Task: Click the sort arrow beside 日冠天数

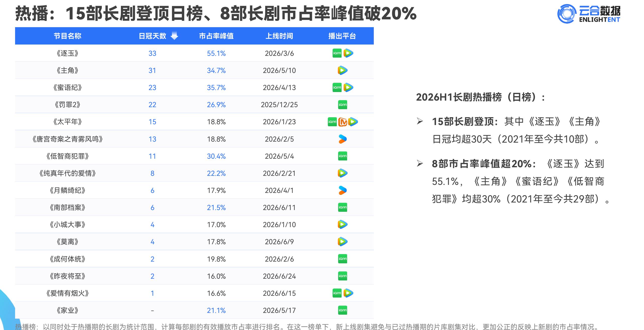Action: click(x=174, y=36)
